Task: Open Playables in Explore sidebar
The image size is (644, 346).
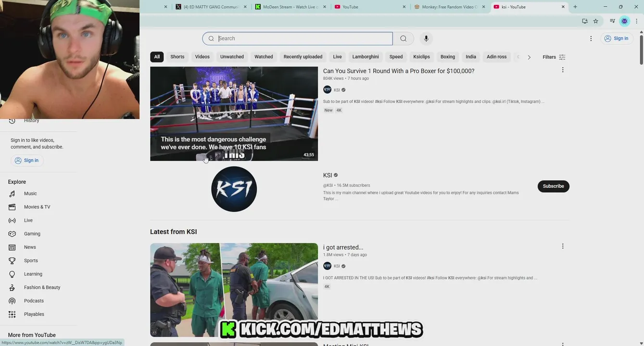Action: tap(34, 315)
